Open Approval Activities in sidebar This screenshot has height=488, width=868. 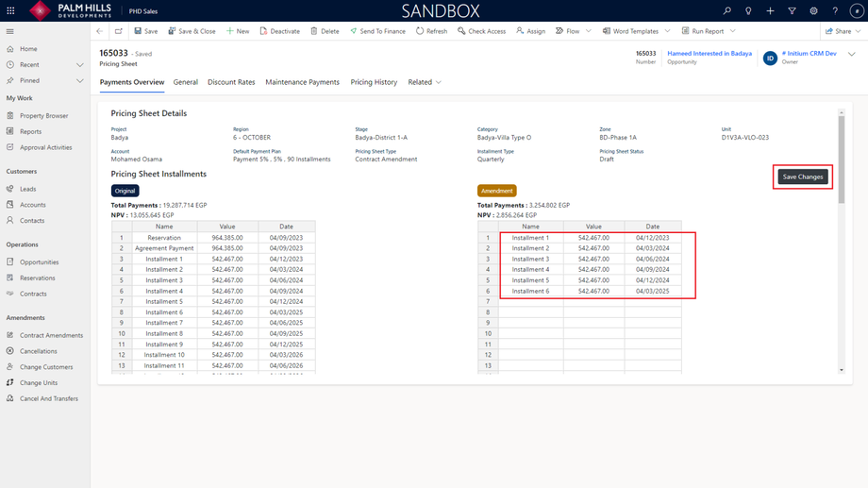coord(46,147)
